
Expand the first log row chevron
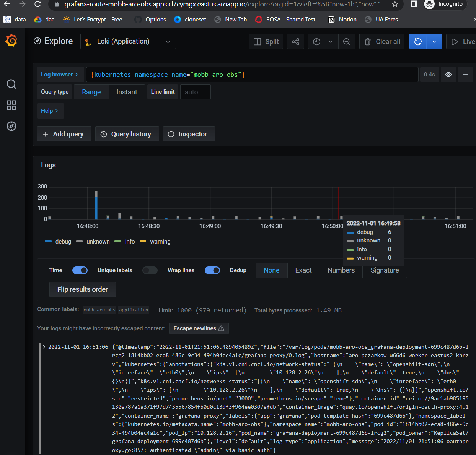tap(43, 347)
